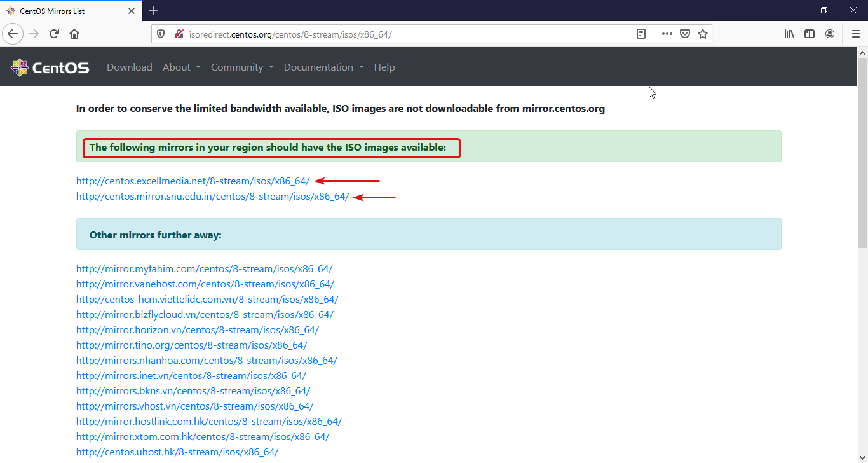Open the mirror.xtom.com.hk mirror link

coord(203,436)
